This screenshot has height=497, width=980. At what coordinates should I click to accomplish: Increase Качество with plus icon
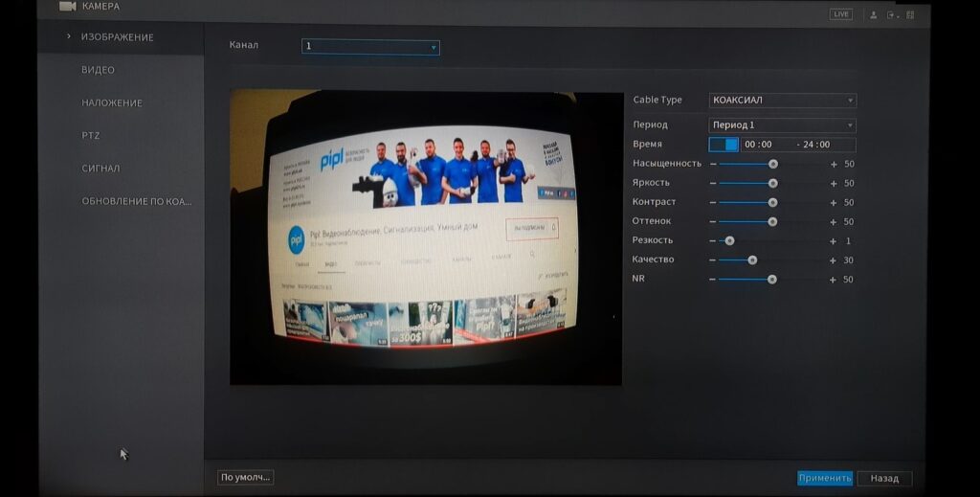(834, 260)
